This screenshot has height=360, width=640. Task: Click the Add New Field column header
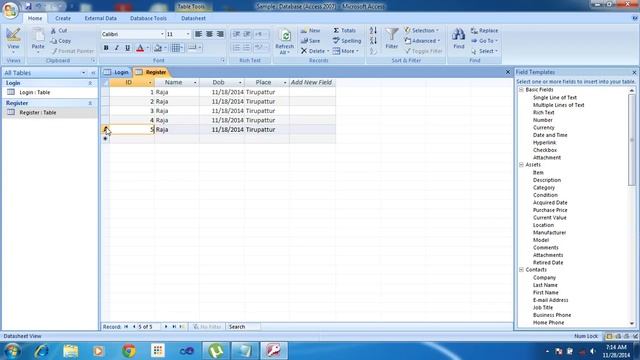click(312, 82)
